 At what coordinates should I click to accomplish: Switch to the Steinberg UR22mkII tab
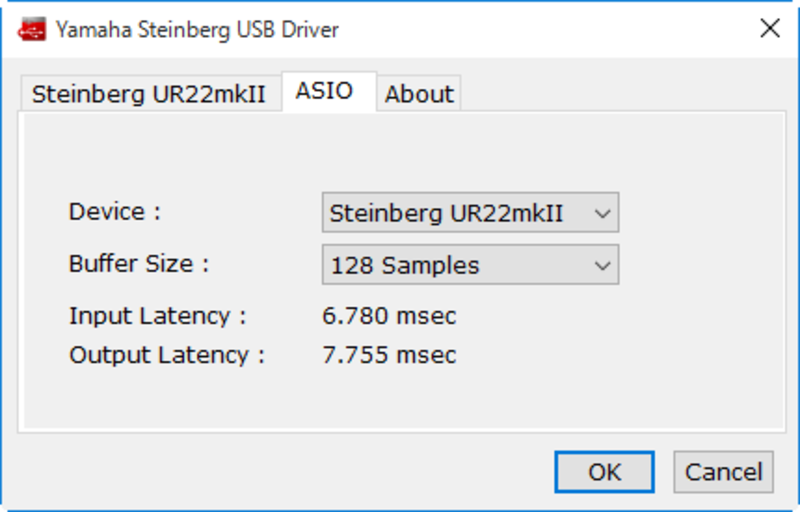151,93
